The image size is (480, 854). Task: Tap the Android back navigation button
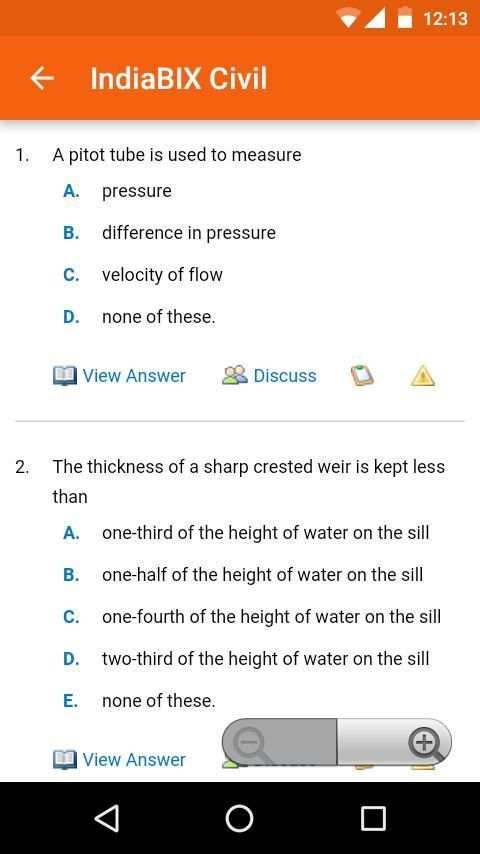tap(106, 818)
